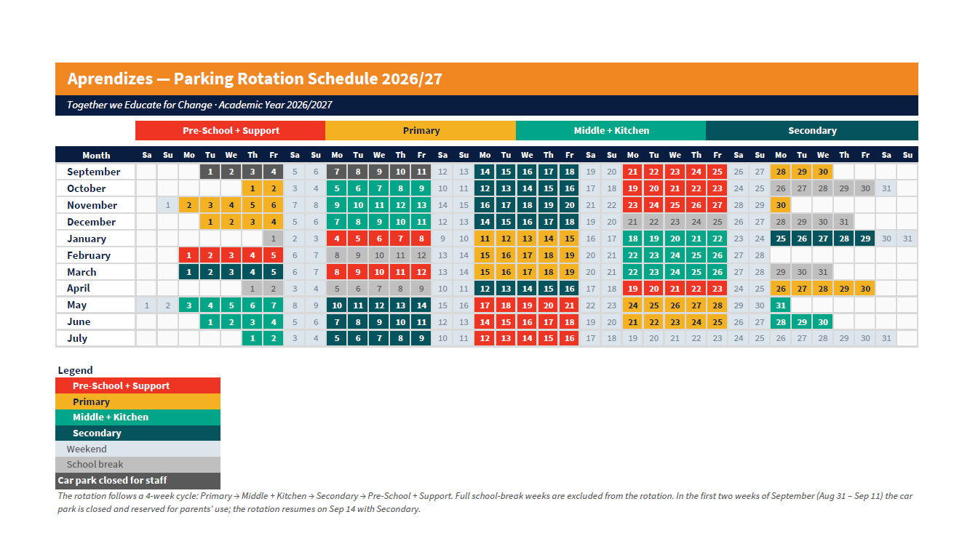The height and width of the screenshot is (560, 962).
Task: Select the November 16 cell
Action: [x=485, y=205]
